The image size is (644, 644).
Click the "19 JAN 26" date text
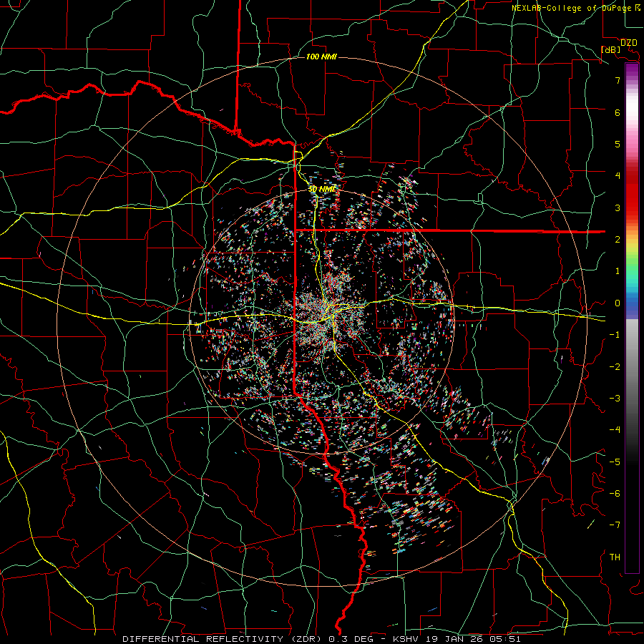pos(456,639)
